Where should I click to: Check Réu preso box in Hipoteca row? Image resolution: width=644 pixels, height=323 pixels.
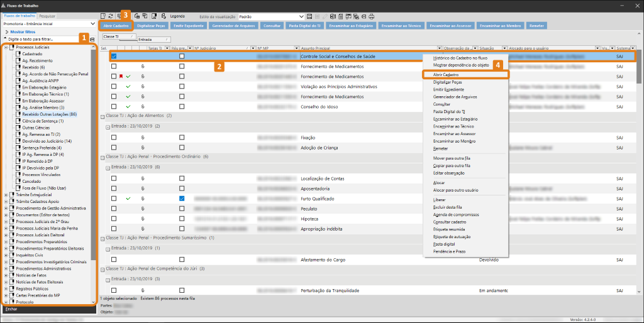[x=182, y=219]
